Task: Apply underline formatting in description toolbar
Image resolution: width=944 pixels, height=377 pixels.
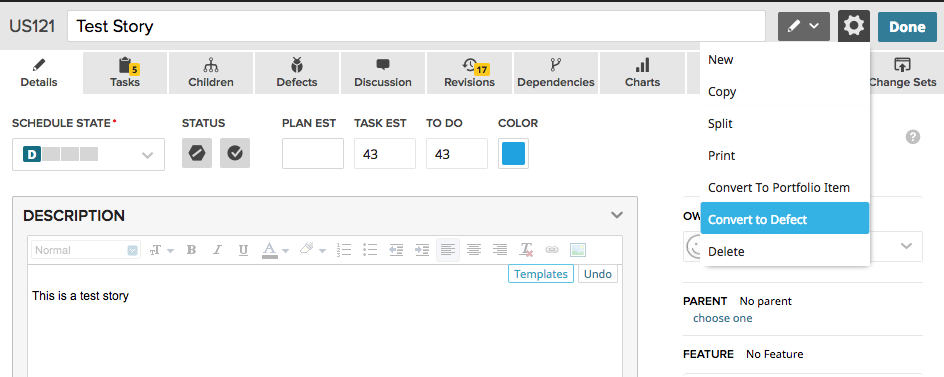Action: [243, 250]
